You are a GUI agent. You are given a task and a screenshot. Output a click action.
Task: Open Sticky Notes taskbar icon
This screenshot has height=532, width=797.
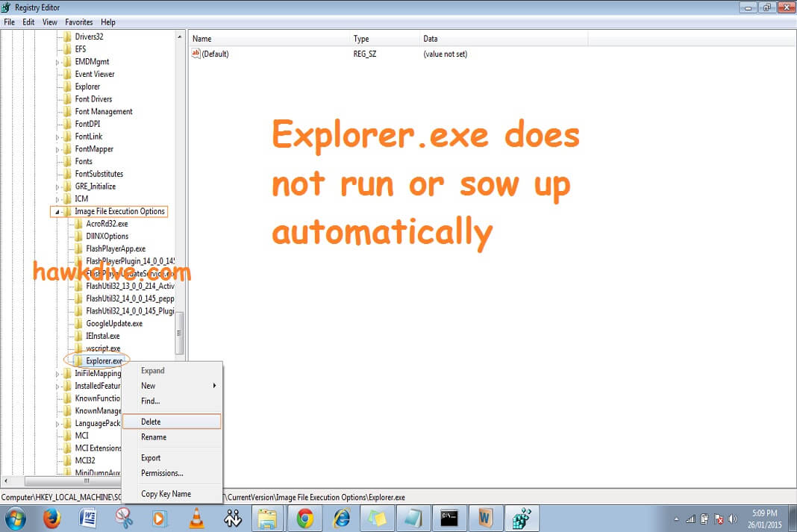pyautogui.click(x=377, y=519)
